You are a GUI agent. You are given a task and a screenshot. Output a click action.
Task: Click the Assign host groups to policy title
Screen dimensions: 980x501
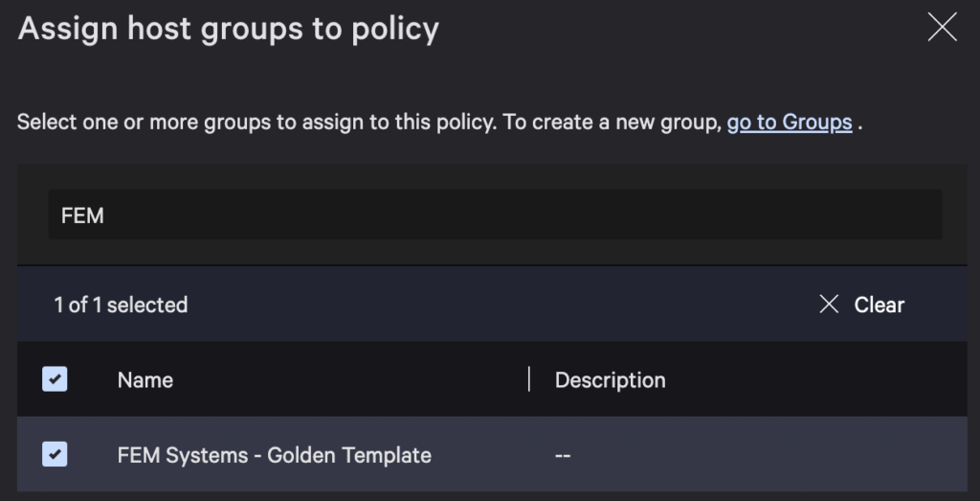pos(229,30)
